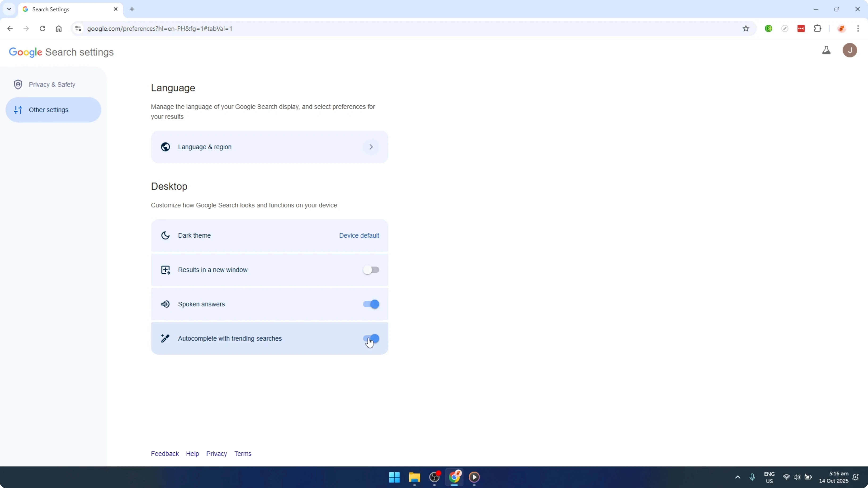Open the account profile avatar menu

(849, 50)
